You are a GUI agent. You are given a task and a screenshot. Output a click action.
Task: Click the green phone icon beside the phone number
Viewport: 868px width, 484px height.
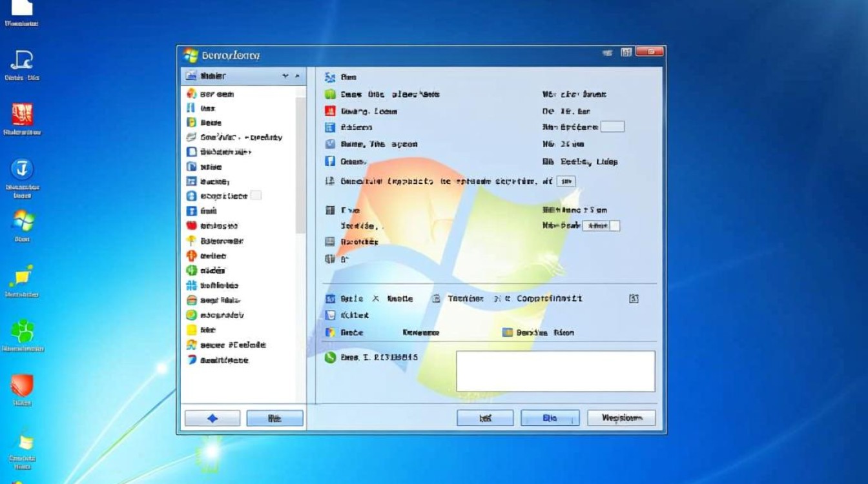[x=331, y=356]
